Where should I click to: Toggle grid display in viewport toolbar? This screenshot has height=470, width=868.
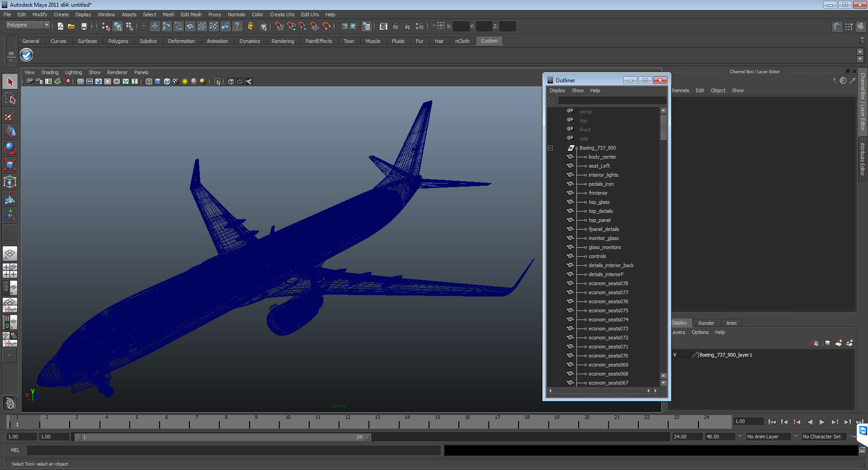[80, 81]
